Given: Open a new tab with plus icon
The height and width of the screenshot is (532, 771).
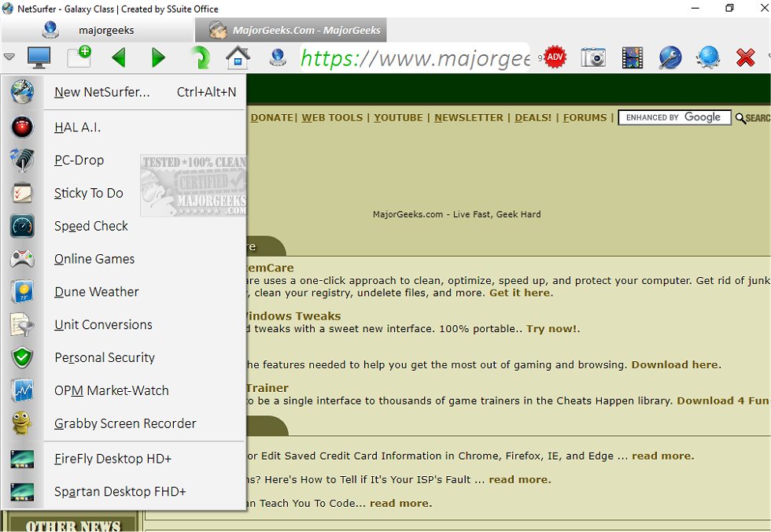Looking at the screenshot, I should (x=79, y=57).
